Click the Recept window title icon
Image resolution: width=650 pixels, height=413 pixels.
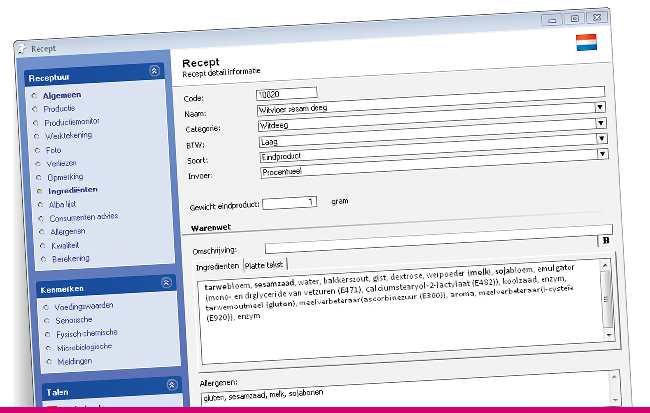click(x=21, y=49)
